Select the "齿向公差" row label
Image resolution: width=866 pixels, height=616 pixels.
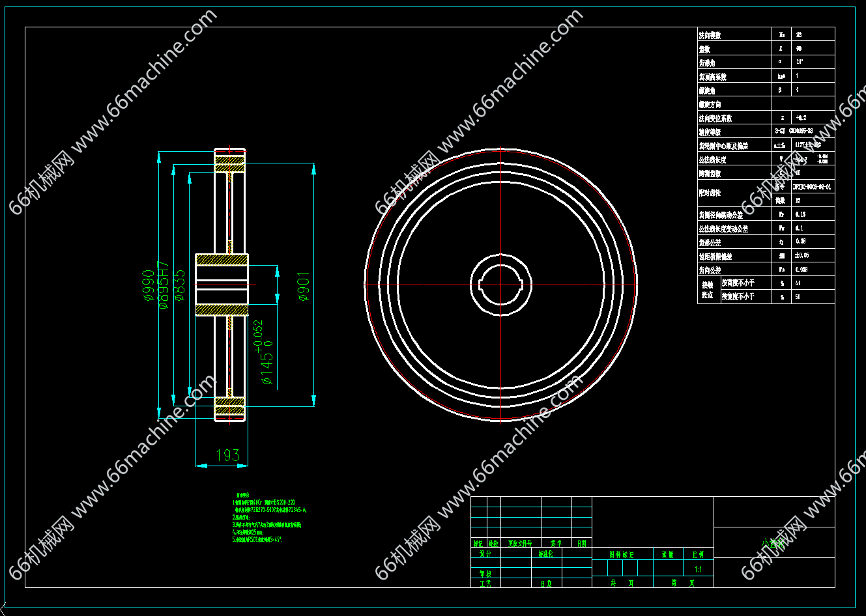[710, 270]
